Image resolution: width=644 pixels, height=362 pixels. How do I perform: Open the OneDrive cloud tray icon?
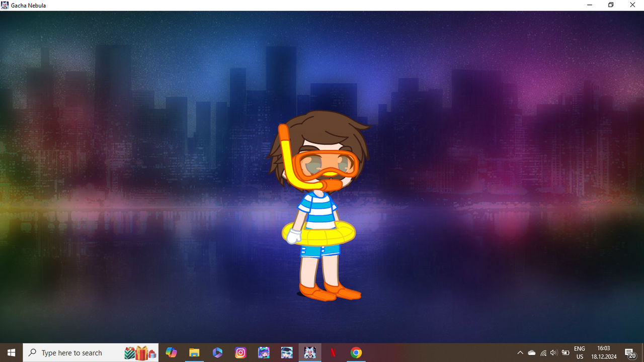(x=532, y=352)
